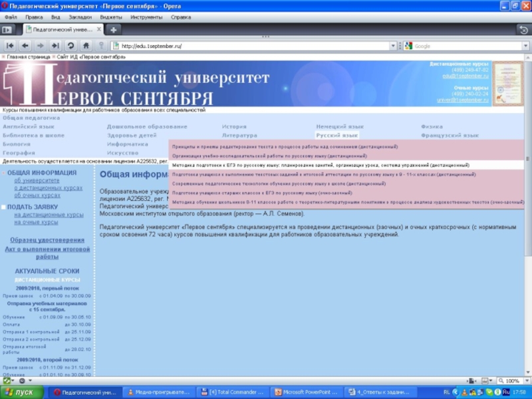532x399 pixels.
Task: Click the Дошкольное образование category
Action: click(147, 126)
